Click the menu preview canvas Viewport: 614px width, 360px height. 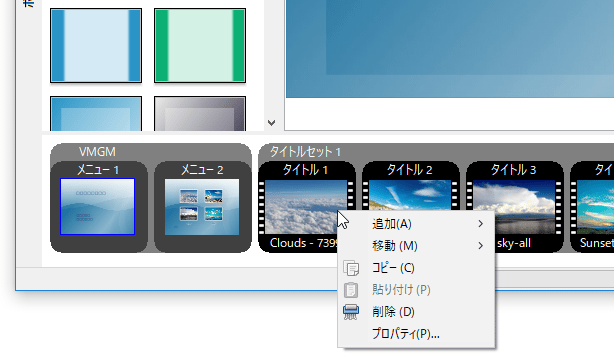(450, 49)
